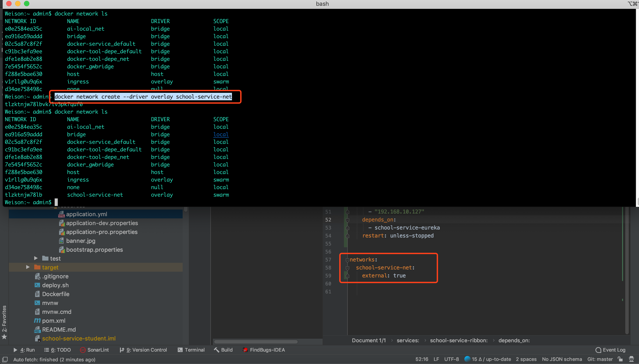This screenshot has width=639, height=364.
Task: Click the underlined local link in terminal
Action: 221,134
